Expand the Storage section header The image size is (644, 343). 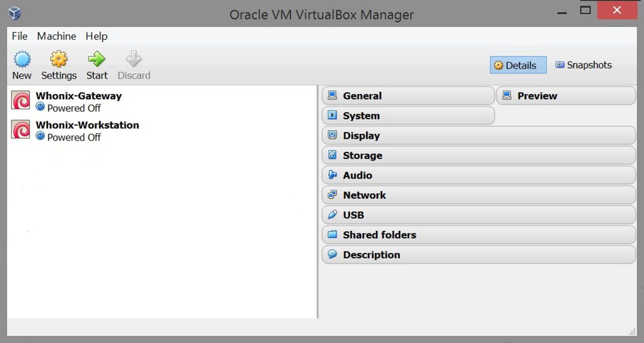(x=478, y=155)
